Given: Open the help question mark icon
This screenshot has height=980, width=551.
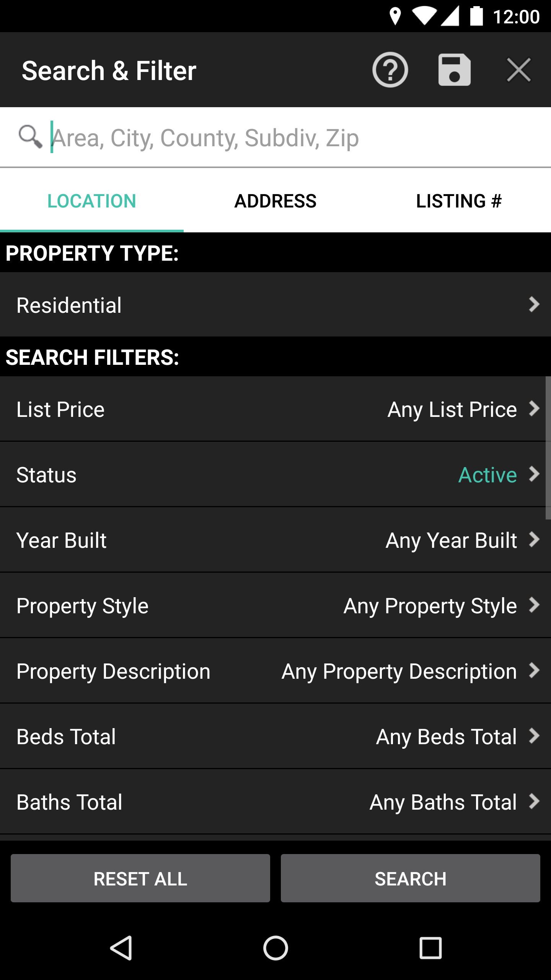Looking at the screenshot, I should tap(390, 70).
